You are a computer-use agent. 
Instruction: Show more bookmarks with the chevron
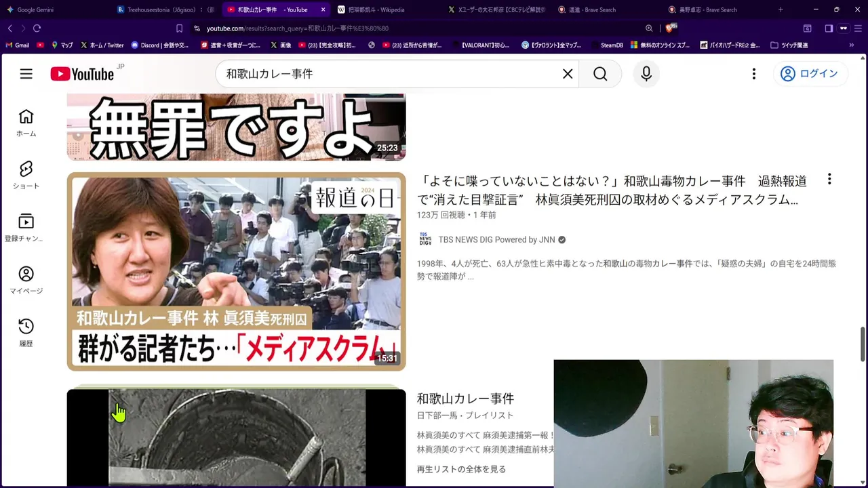852,45
